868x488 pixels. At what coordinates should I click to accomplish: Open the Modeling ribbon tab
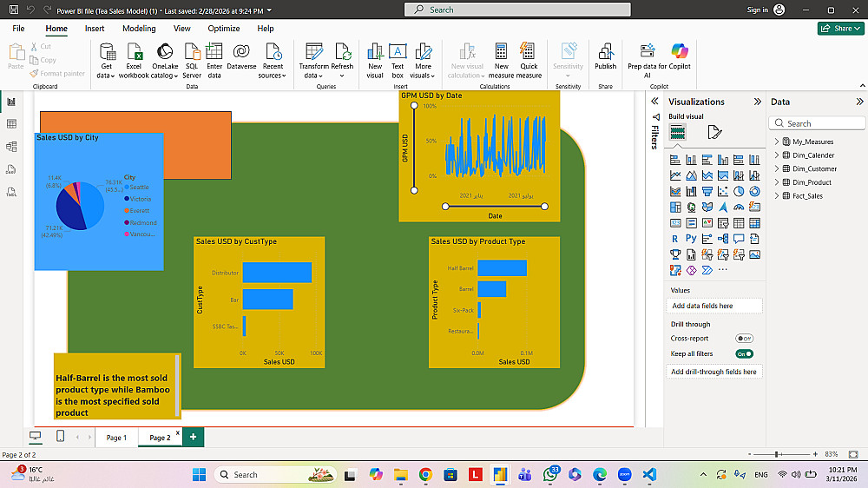click(139, 29)
